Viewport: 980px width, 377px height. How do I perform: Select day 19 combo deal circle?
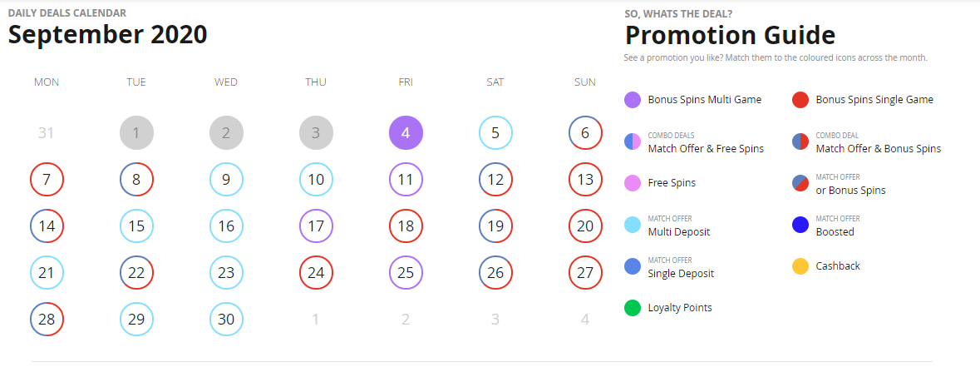tap(495, 226)
